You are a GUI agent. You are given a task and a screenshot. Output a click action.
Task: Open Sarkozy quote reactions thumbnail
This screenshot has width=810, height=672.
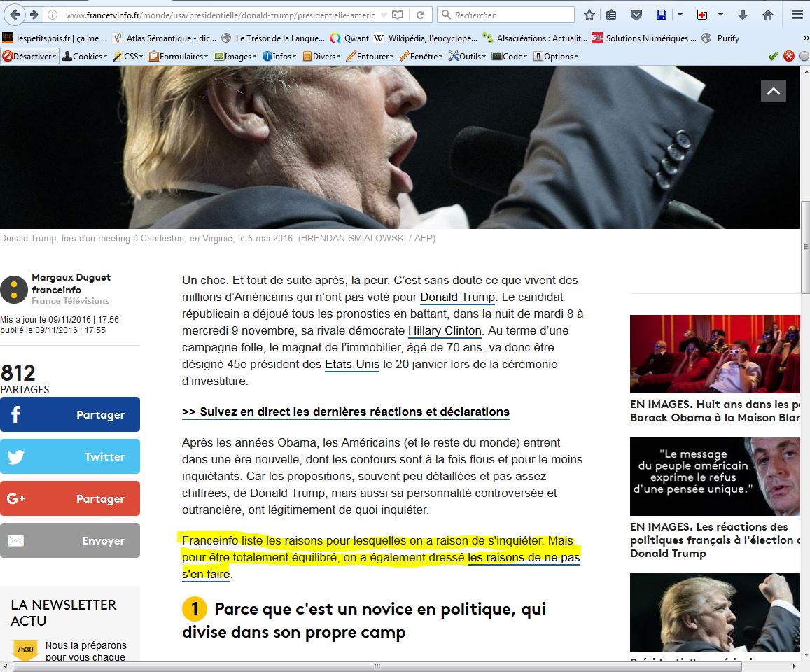click(x=715, y=476)
